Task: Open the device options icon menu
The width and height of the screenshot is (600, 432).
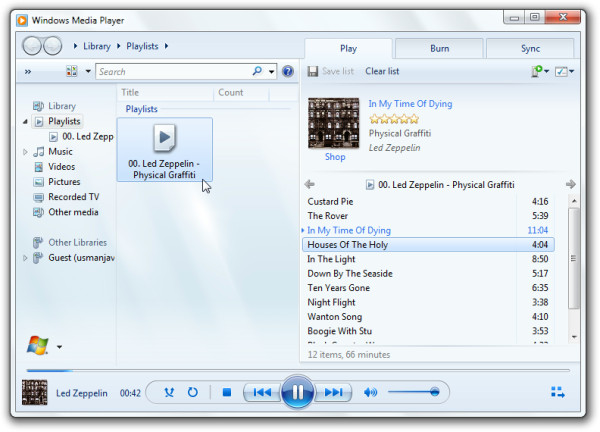Action: (x=540, y=71)
